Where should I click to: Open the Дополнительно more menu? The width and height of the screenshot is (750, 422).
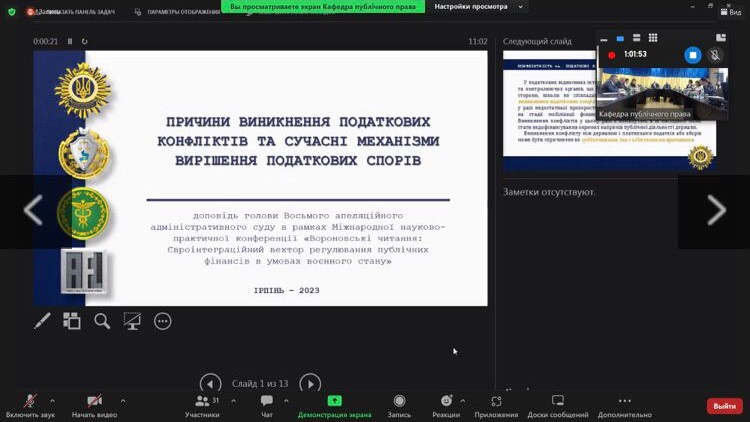coord(624,405)
